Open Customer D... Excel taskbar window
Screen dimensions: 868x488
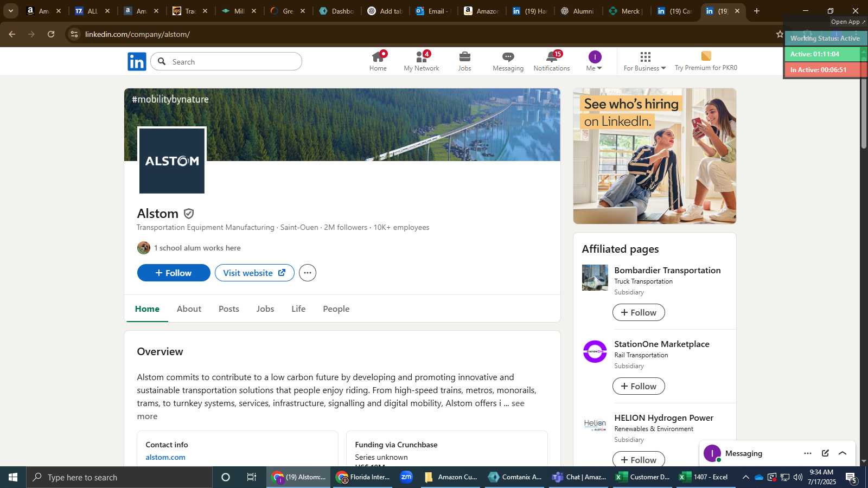[x=643, y=477]
